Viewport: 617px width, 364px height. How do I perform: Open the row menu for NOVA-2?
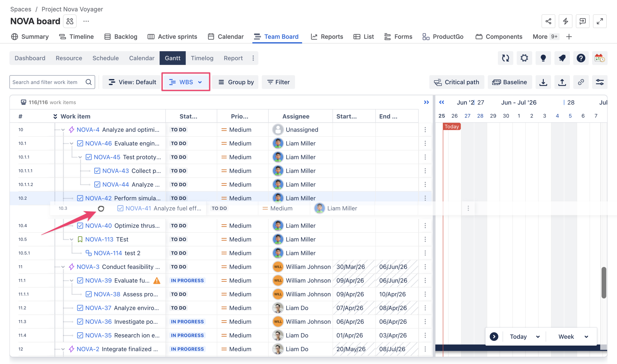[x=425, y=349]
